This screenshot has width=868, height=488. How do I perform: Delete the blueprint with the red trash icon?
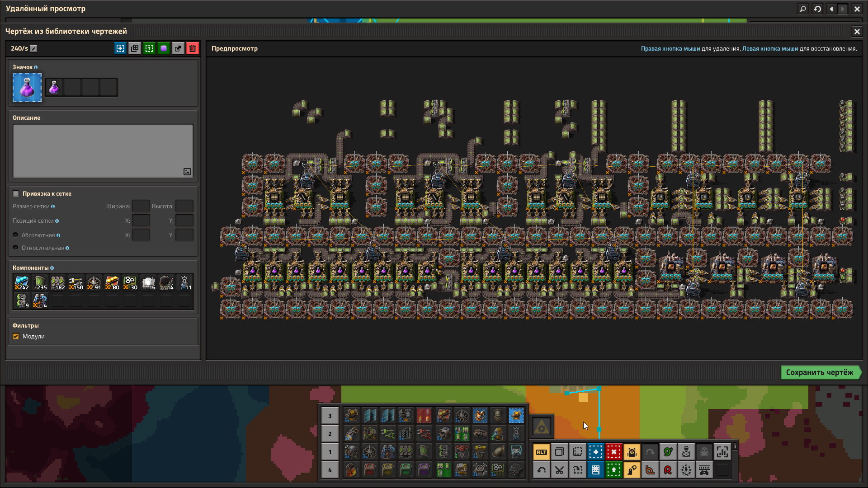193,48
